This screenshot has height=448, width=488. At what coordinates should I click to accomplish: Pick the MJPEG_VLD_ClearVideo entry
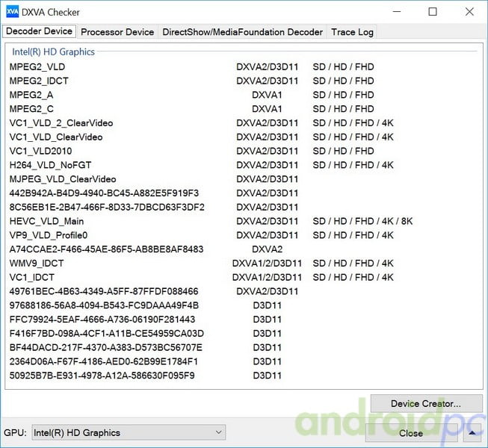click(x=63, y=179)
